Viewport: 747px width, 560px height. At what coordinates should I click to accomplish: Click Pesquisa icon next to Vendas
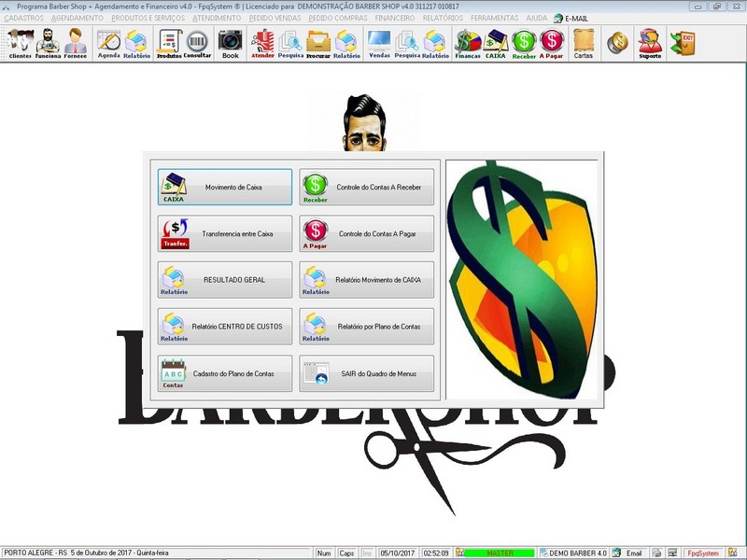click(x=407, y=44)
